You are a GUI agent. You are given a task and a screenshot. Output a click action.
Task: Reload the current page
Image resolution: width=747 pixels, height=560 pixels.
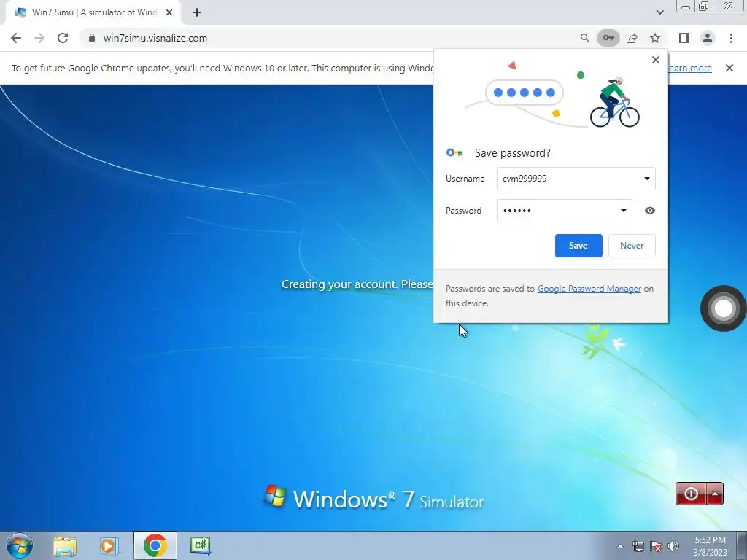pyautogui.click(x=63, y=38)
